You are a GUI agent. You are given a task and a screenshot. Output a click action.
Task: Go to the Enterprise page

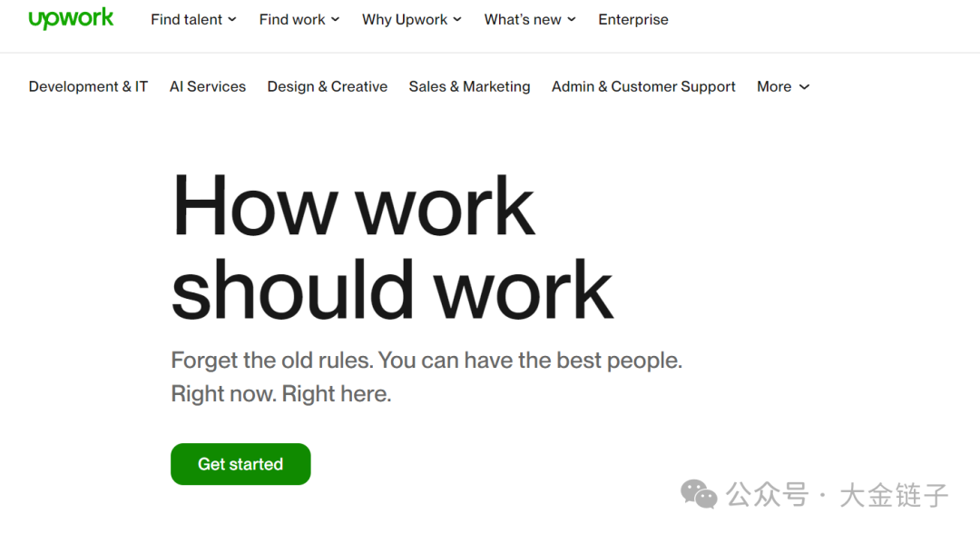coord(633,19)
